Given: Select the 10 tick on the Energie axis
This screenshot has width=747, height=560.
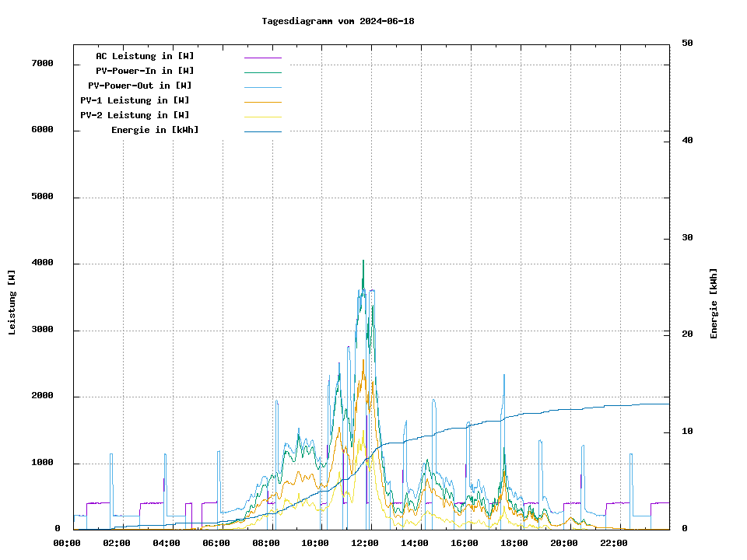Looking at the screenshot, I should (687, 432).
